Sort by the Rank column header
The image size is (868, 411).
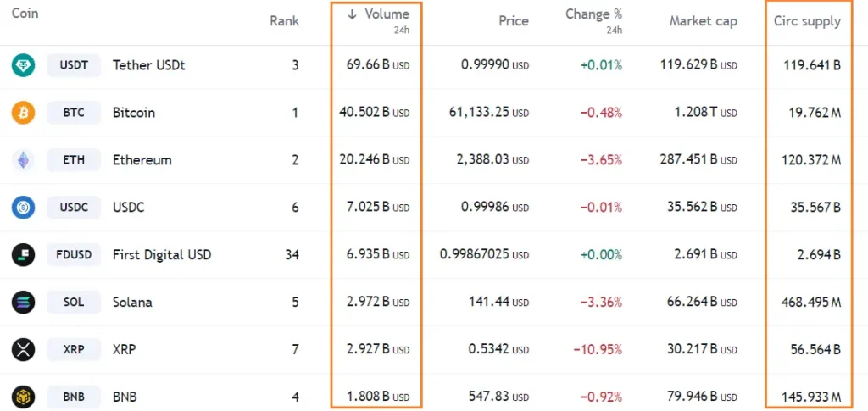click(x=285, y=21)
